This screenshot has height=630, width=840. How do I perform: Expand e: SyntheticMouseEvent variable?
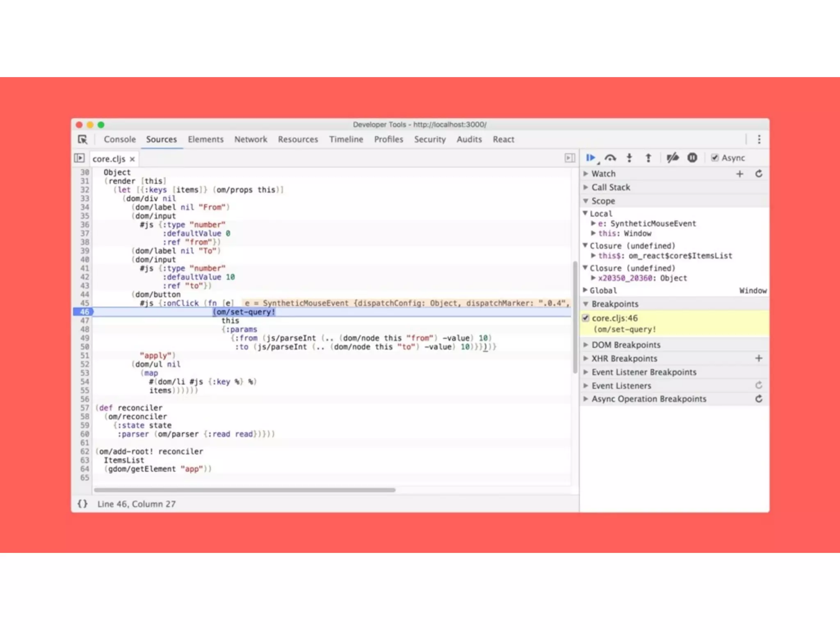593,224
